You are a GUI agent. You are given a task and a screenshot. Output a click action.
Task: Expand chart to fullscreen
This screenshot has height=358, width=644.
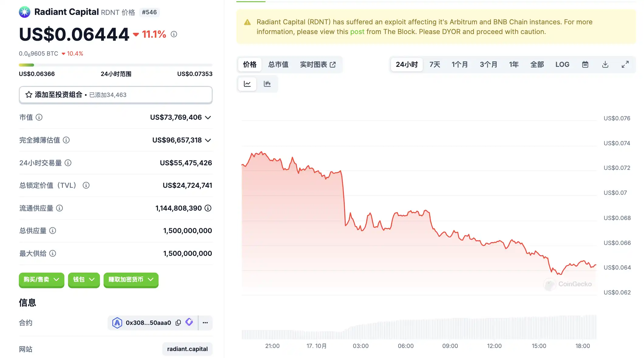tap(625, 64)
